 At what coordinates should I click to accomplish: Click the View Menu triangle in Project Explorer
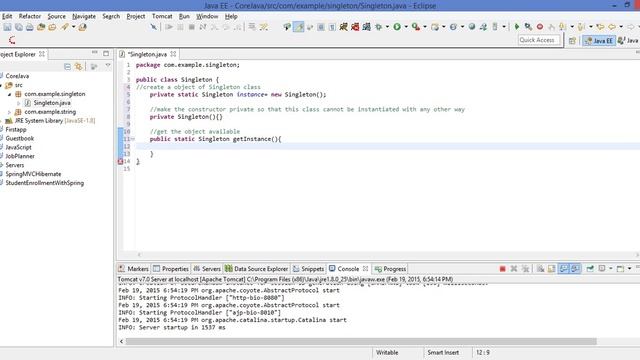(108, 66)
